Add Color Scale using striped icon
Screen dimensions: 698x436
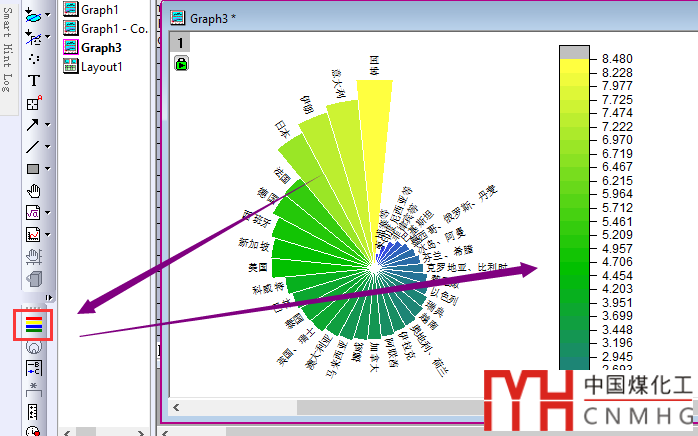click(34, 324)
